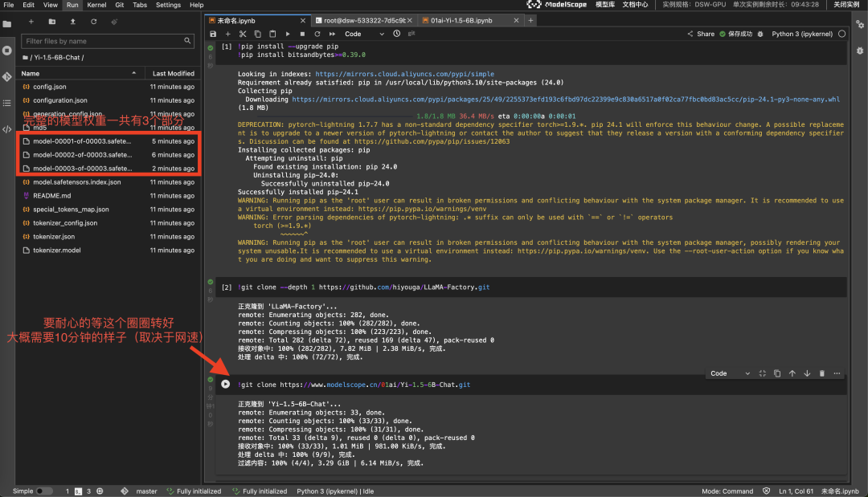
Task: Restart the kernel from notebook toolbar
Action: [317, 34]
